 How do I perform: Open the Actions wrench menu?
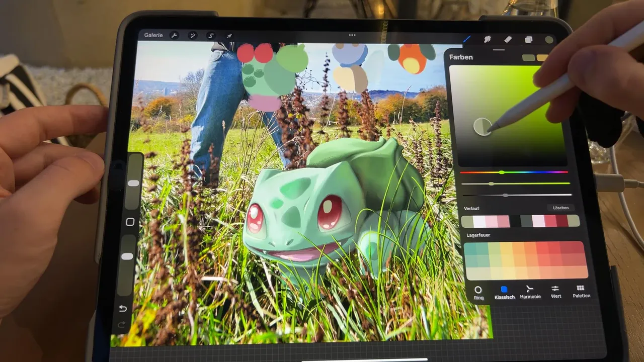[174, 35]
